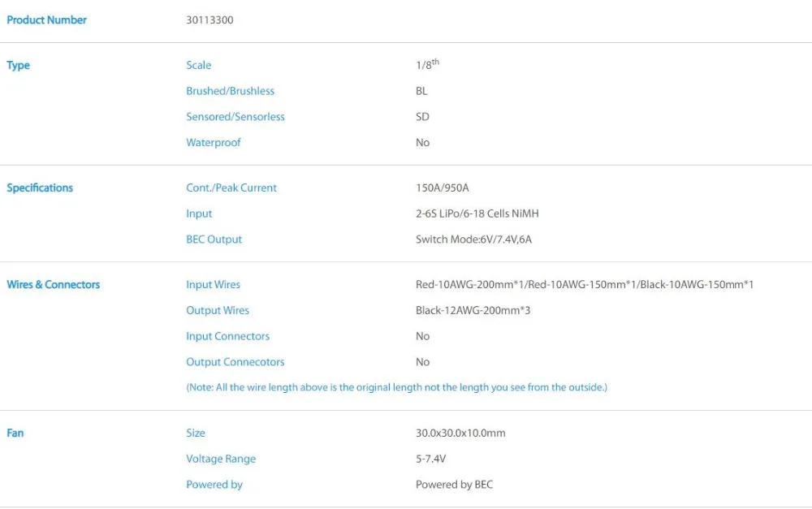This screenshot has width=812, height=509.
Task: Select the 'No' value beside Input Connectors
Action: [422, 337]
